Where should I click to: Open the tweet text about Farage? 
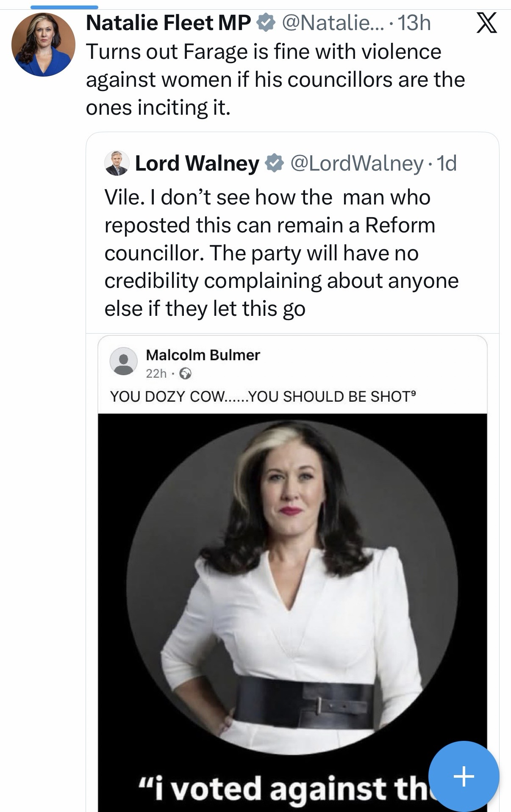(x=275, y=80)
